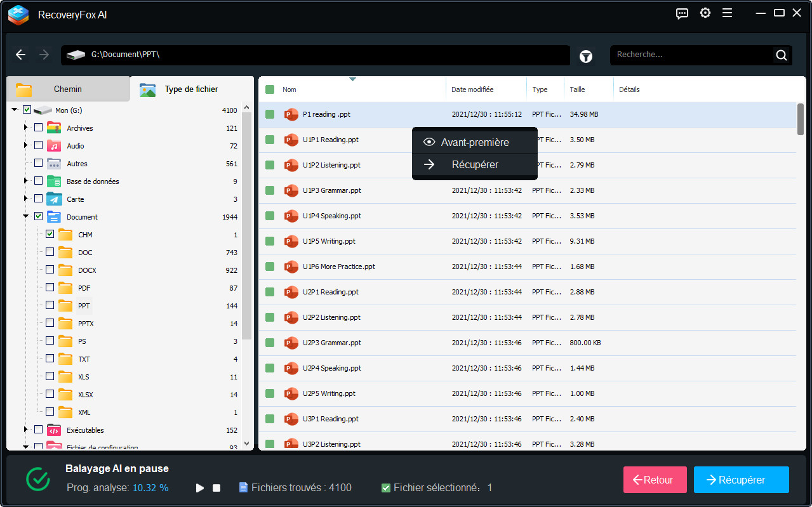Click the Exécutables category icon
The height and width of the screenshot is (507, 812).
coord(54,430)
